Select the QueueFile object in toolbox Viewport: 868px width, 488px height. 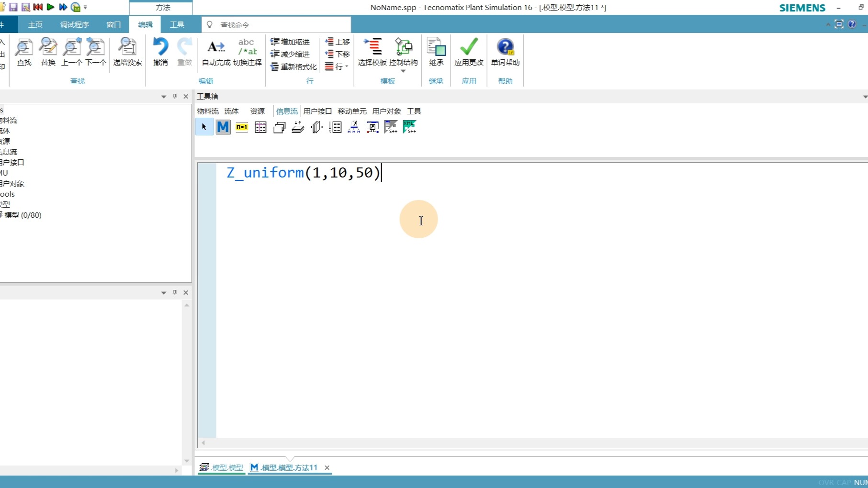316,127
